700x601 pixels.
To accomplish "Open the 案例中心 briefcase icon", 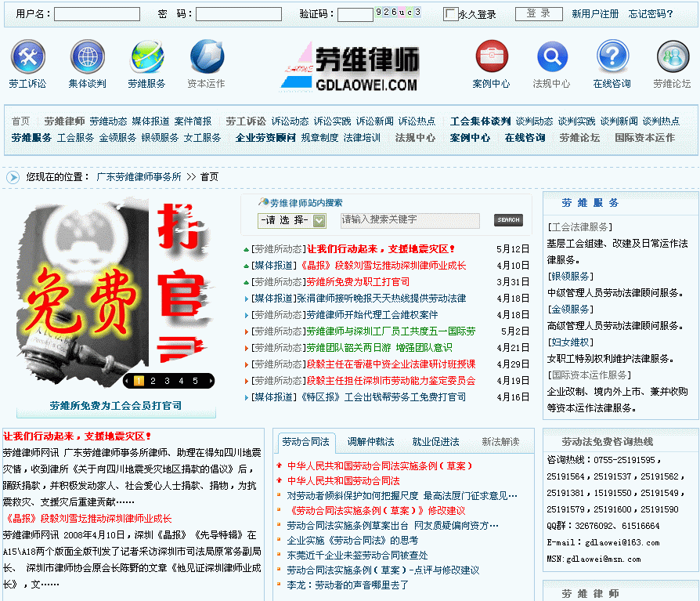I will point(492,57).
